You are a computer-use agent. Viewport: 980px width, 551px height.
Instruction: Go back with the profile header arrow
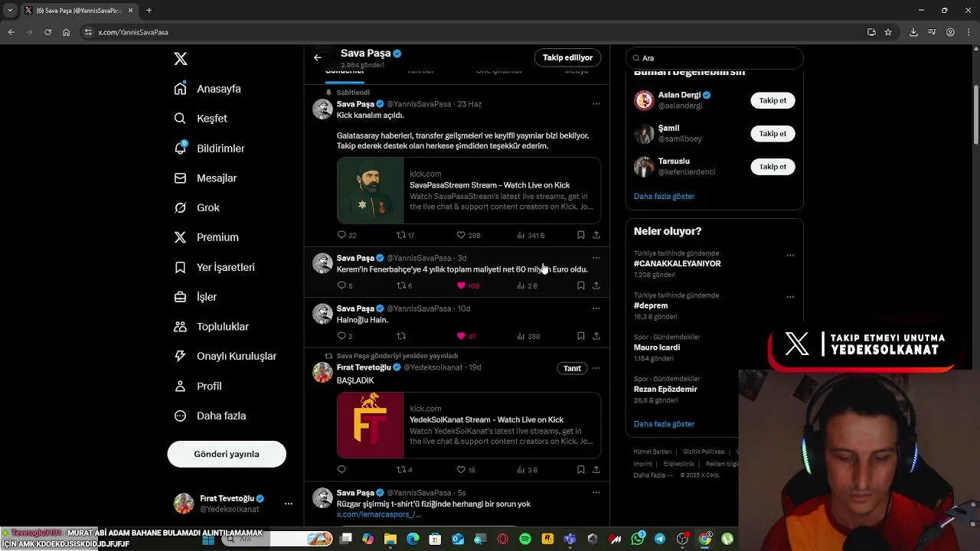[318, 57]
